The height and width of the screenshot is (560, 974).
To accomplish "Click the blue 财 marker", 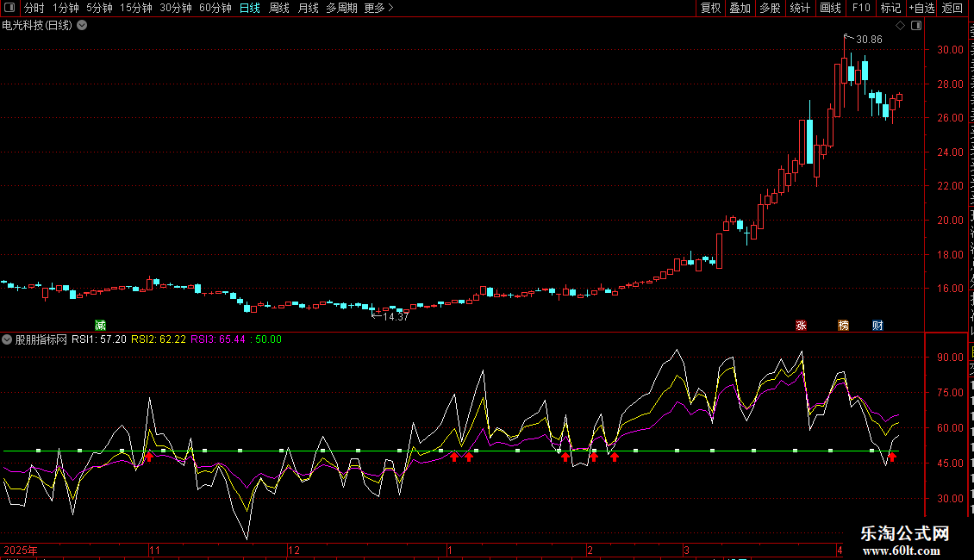I will coord(877,326).
